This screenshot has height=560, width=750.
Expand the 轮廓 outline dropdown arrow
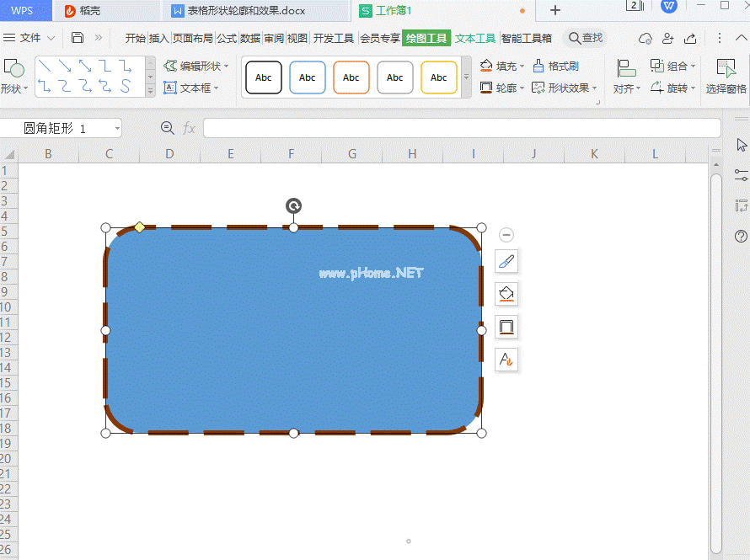pyautogui.click(x=522, y=88)
